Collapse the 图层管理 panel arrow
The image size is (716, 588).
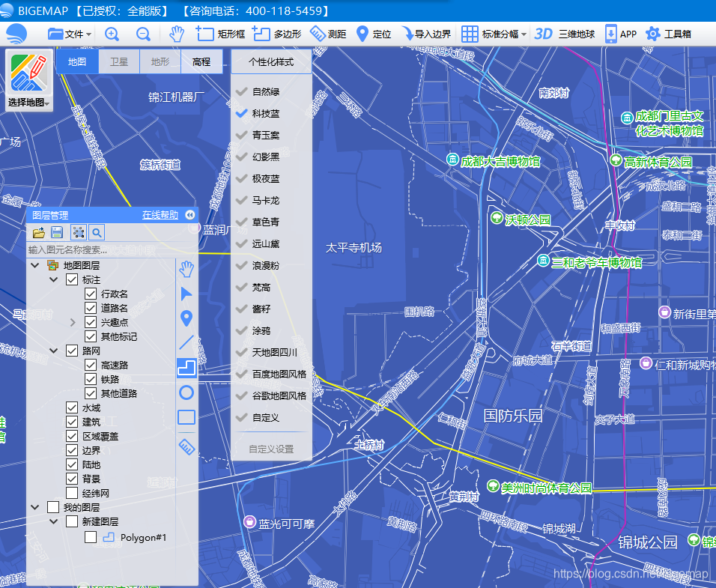click(x=190, y=215)
